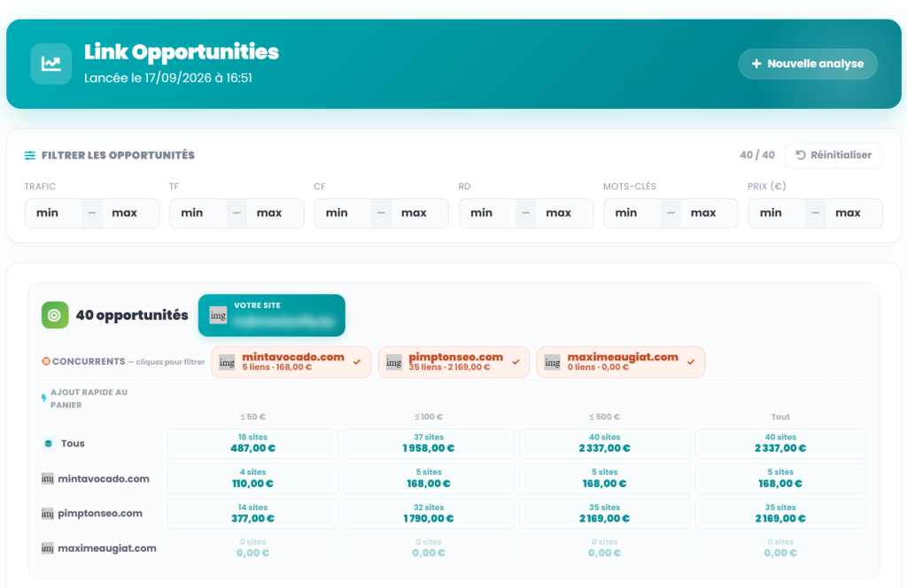This screenshot has height=588, width=907.
Task: Click favicon in mintavocado.com table row
Action: pos(48,479)
